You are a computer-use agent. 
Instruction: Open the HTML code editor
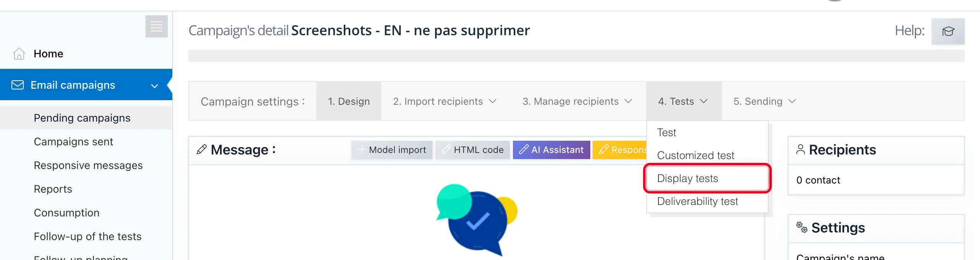click(x=472, y=149)
